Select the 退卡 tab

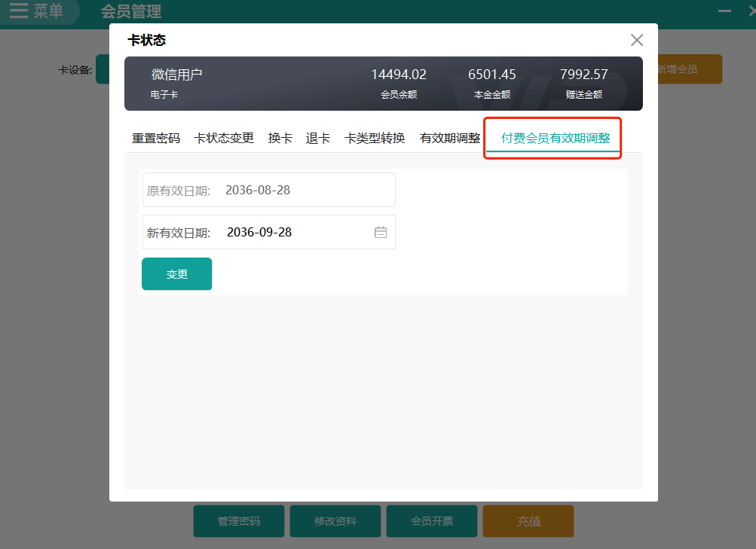[317, 138]
